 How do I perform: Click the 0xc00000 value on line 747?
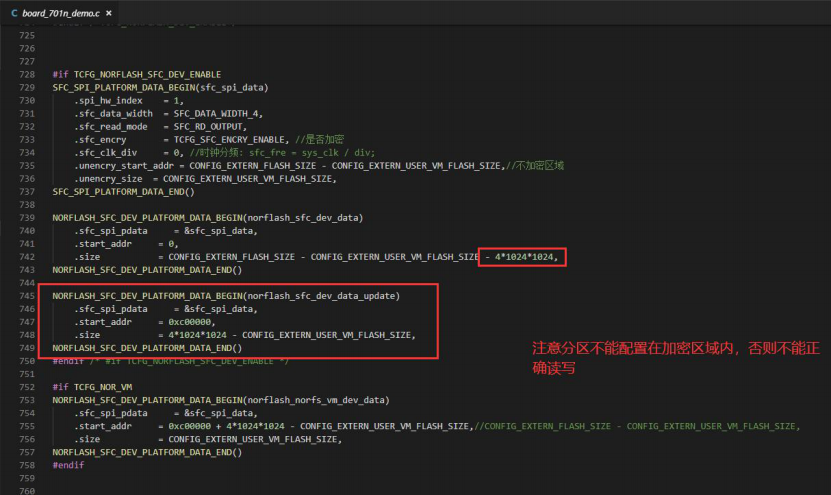coord(189,322)
